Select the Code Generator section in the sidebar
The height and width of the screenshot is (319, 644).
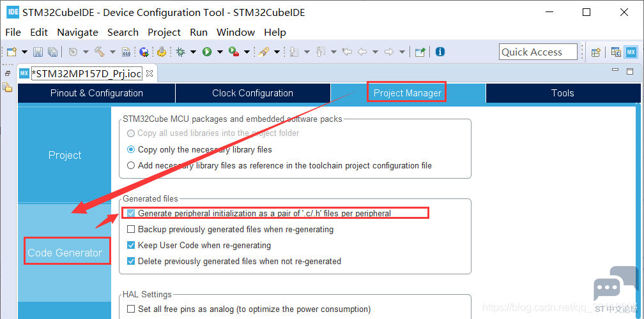(65, 253)
